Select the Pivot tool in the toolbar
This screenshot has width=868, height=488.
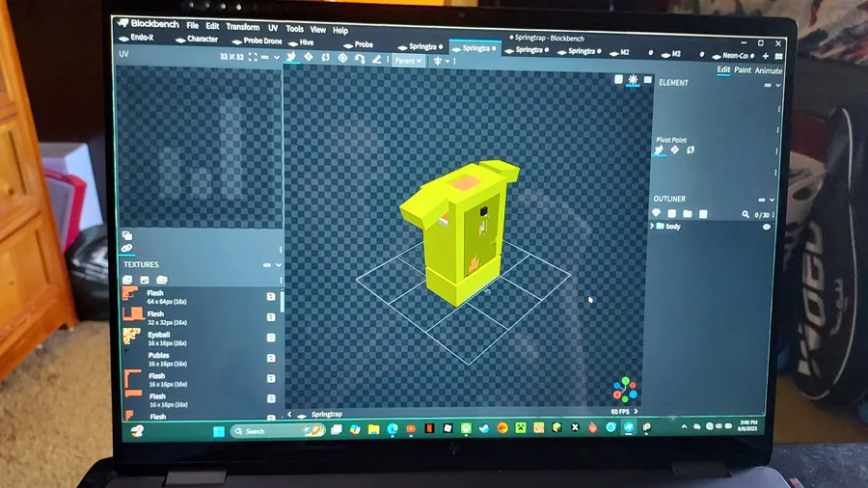click(x=342, y=58)
